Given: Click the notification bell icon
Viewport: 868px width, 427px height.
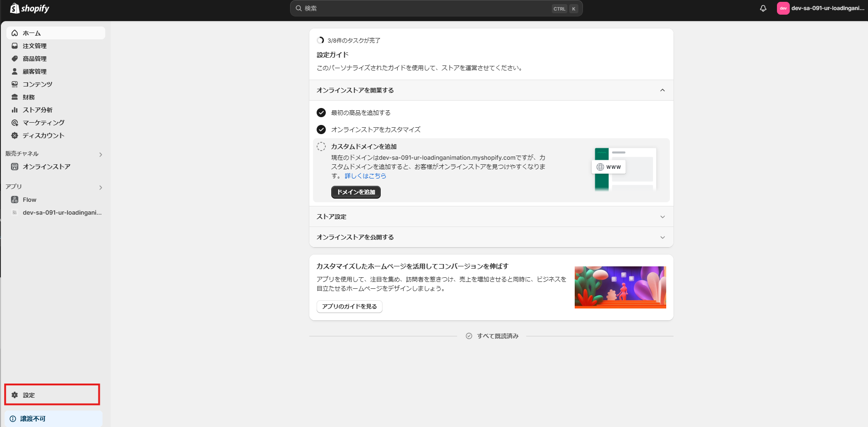Looking at the screenshot, I should [763, 8].
